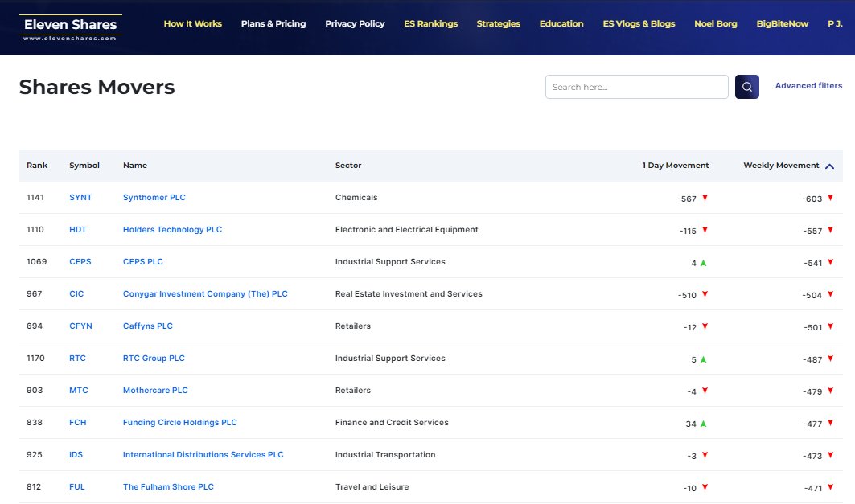This screenshot has height=504, width=855.
Task: Open Caffyns PLC link
Action: (x=148, y=326)
